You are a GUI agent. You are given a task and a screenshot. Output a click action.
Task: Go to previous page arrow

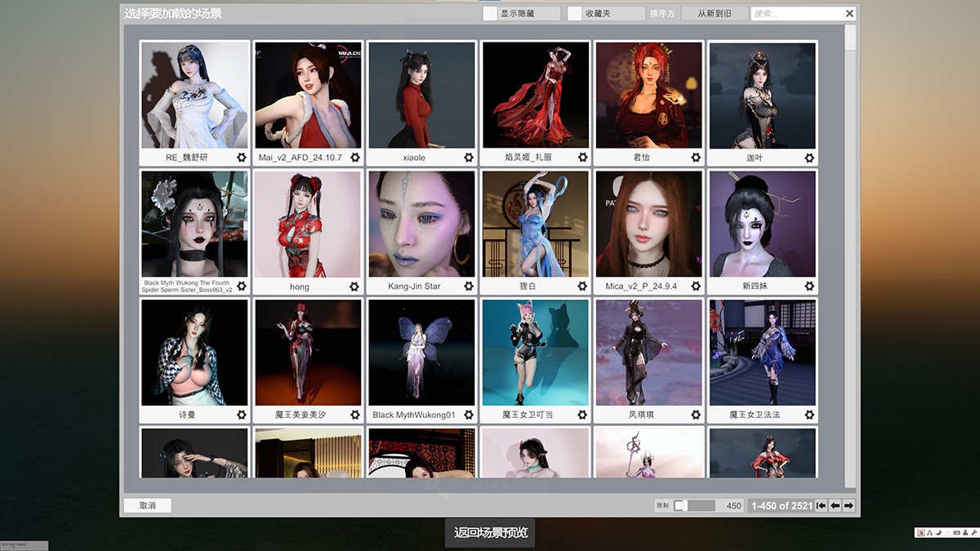click(835, 506)
